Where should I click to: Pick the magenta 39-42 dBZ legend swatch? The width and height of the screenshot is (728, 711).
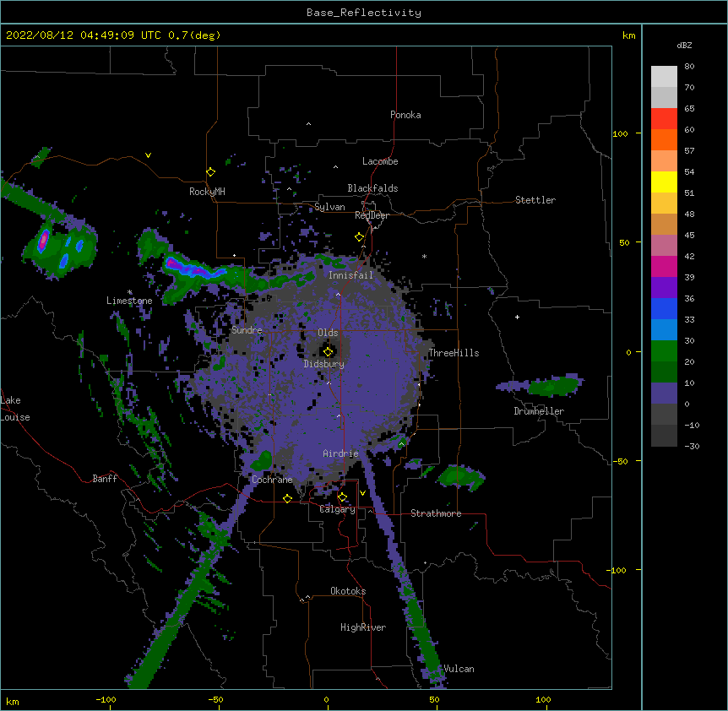[664, 266]
